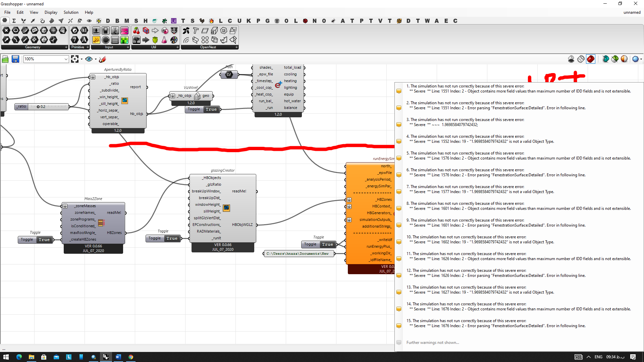Open the arrow next to Zoom Extents
Image resolution: width=644 pixels, height=362 pixels.
pos(82,59)
